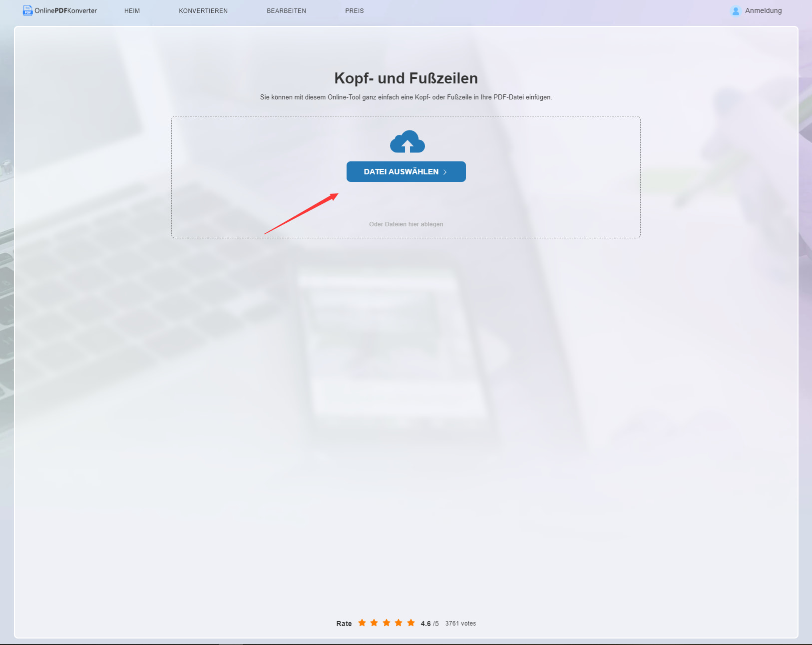Give five stars with the last star
Screen dimensions: 812x645
click(411, 623)
